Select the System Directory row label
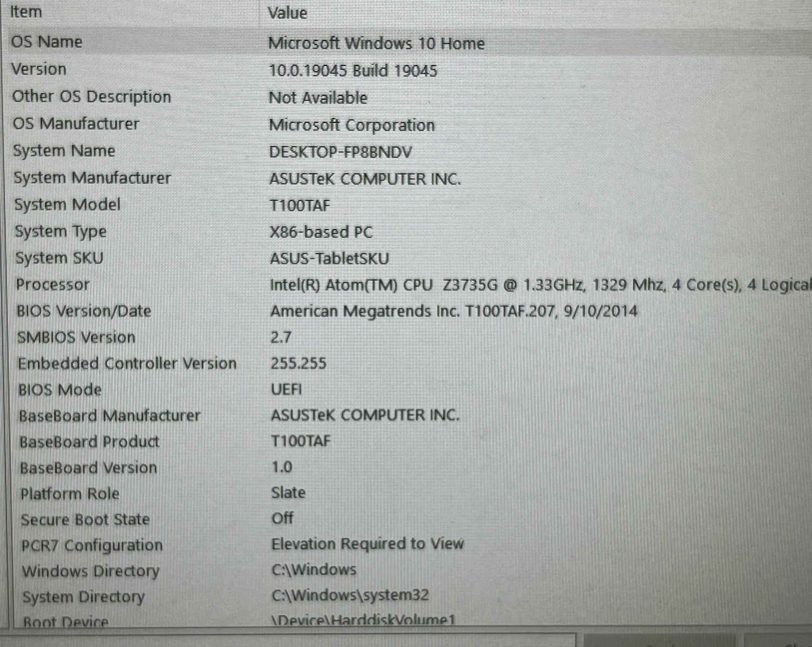The height and width of the screenshot is (647, 812). click(x=84, y=597)
